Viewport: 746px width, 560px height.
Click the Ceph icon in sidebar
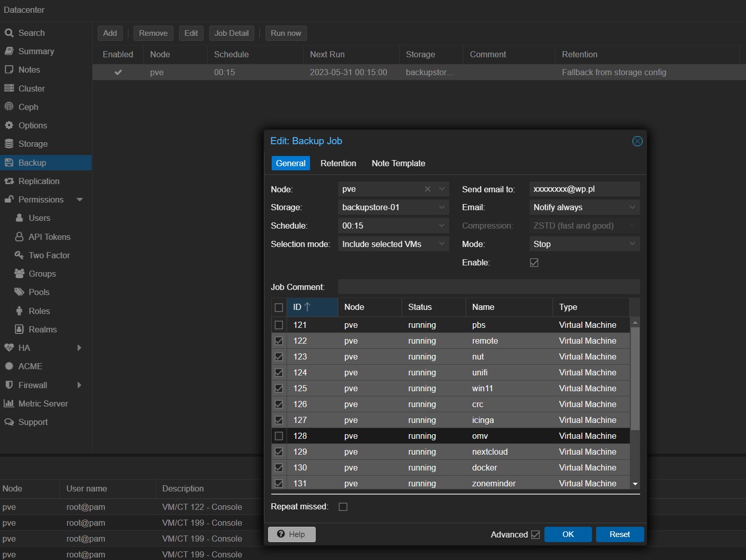9,107
